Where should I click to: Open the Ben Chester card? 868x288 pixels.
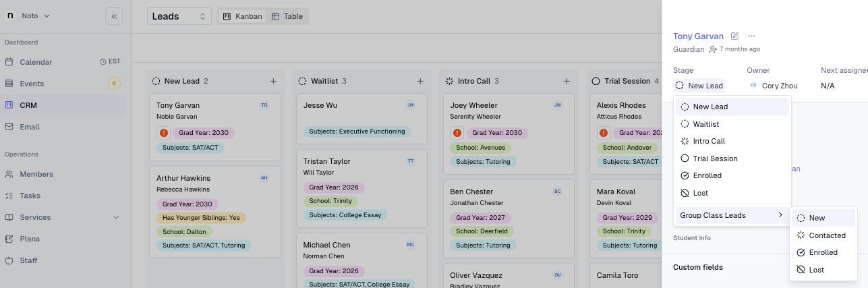(x=509, y=219)
